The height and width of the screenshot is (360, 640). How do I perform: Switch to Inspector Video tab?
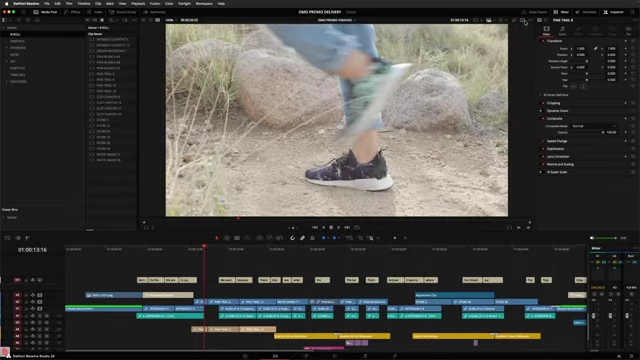click(546, 31)
